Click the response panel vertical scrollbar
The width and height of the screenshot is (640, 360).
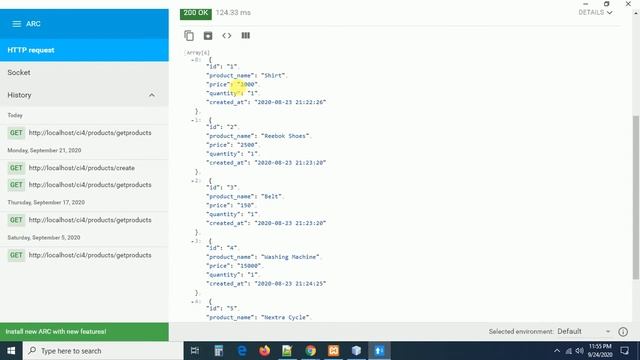pyautogui.click(x=636, y=198)
